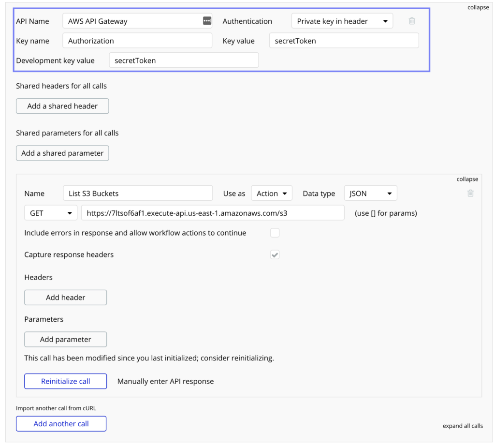Click the endpoint URL input field
Viewport: 495px width, 448px height.
click(x=213, y=213)
